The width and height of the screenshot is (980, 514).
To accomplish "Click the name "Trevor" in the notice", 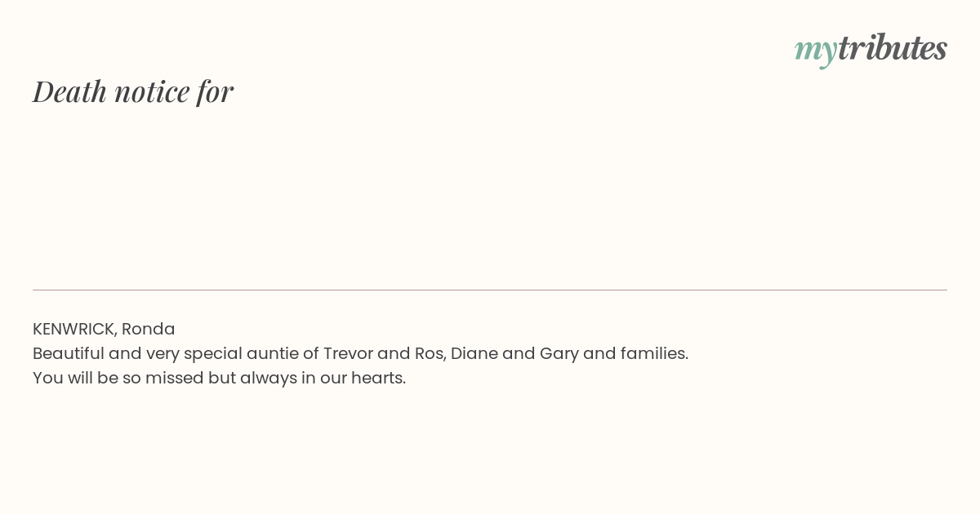I will pos(348,353).
